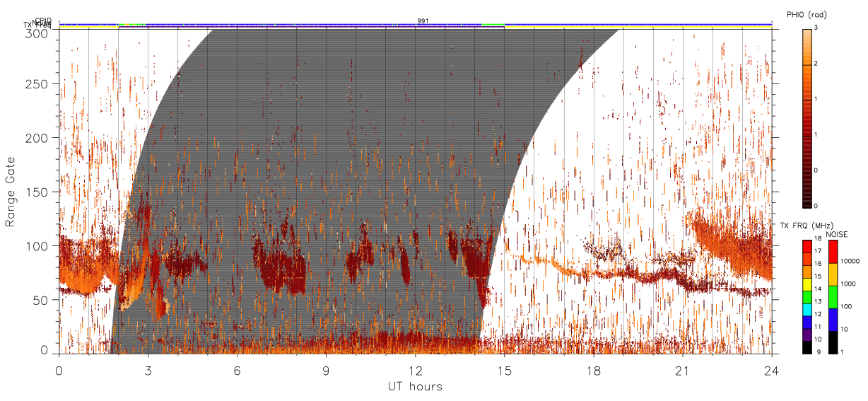Select the '50' range gate tick label
Viewport: 868px width, 401px height.
(x=42, y=300)
